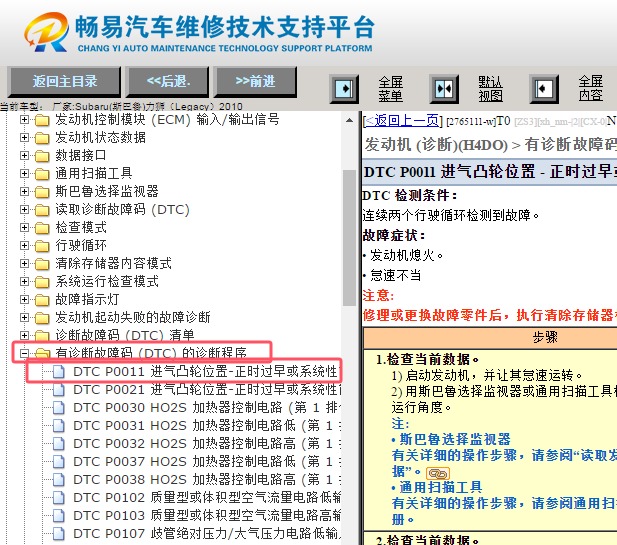Click the page icon for DTC P0102
The image size is (617, 545).
pyautogui.click(x=59, y=498)
